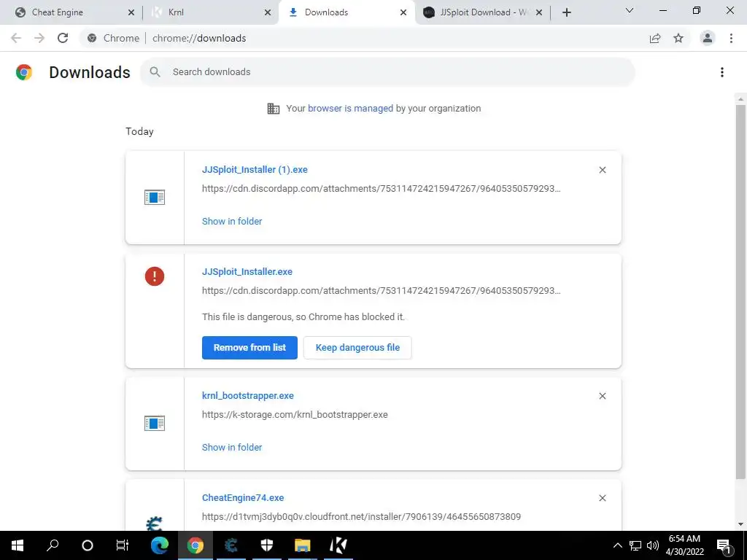Go back using the browser back arrow
747x560 pixels.
16,38
